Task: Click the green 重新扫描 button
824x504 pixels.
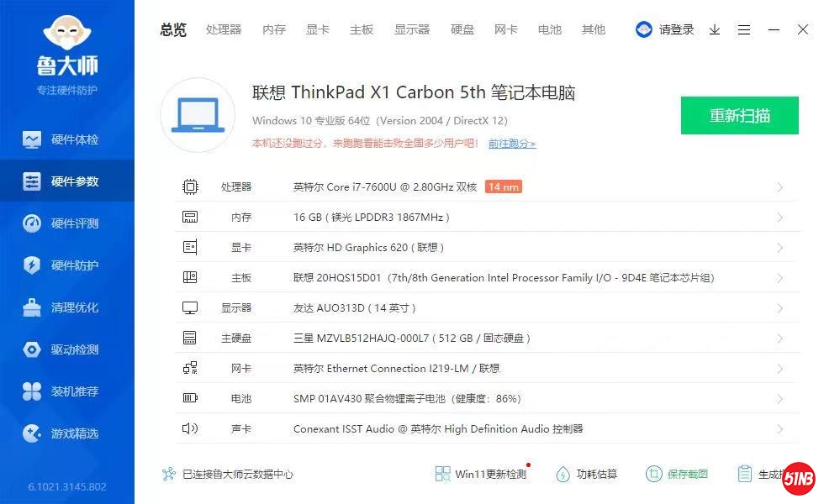Action: [x=739, y=116]
